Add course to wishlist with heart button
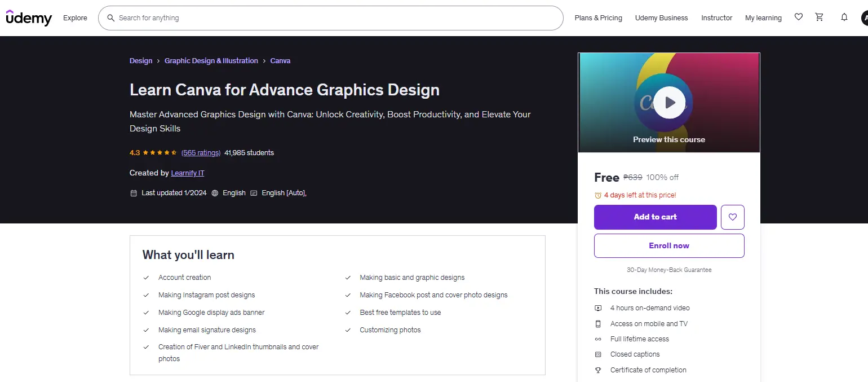 point(733,217)
